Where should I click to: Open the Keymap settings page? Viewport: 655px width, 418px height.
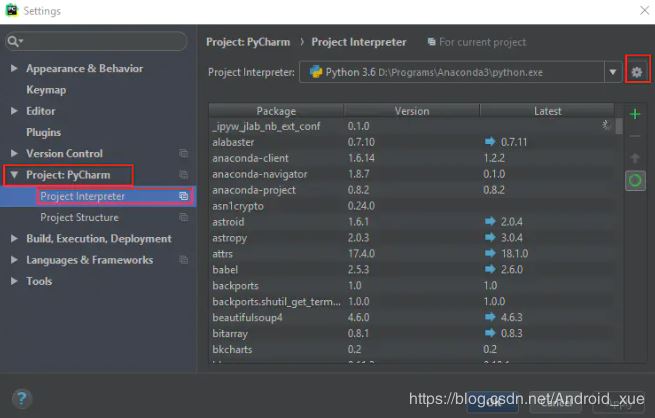click(46, 90)
